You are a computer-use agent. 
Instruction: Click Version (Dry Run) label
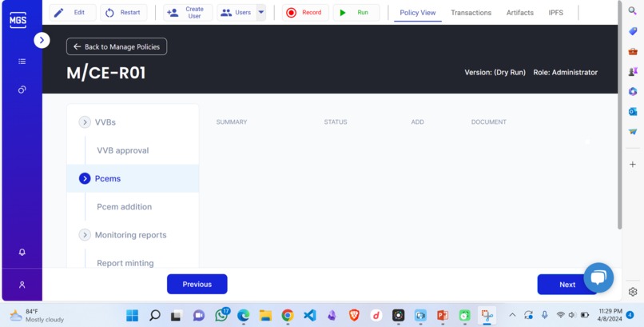click(x=495, y=72)
